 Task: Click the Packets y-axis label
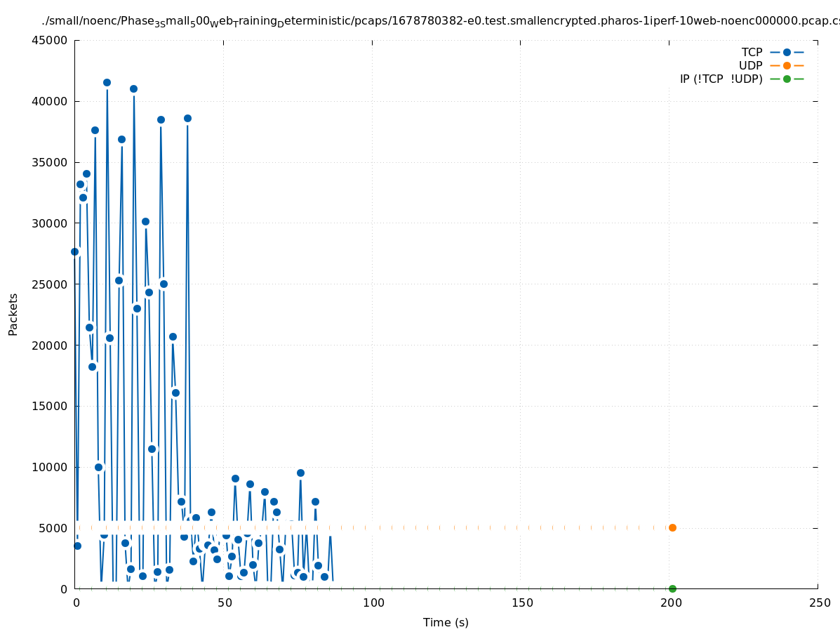(13, 314)
